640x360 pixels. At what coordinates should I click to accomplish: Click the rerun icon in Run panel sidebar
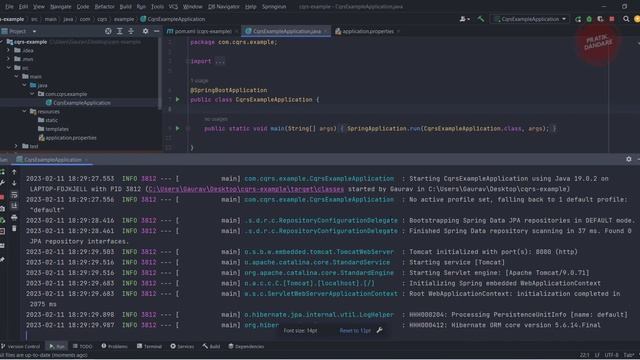pos(2,172)
